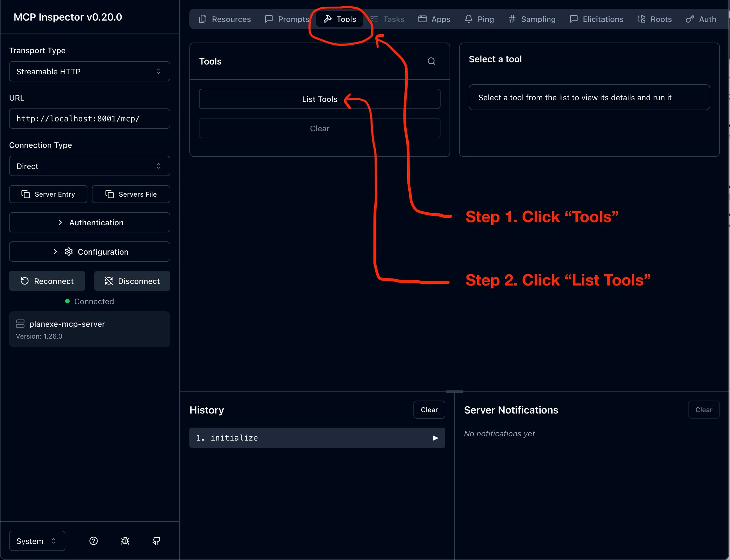This screenshot has width=730, height=560.
Task: Open the Transport Type dropdown
Action: pyautogui.click(x=89, y=71)
